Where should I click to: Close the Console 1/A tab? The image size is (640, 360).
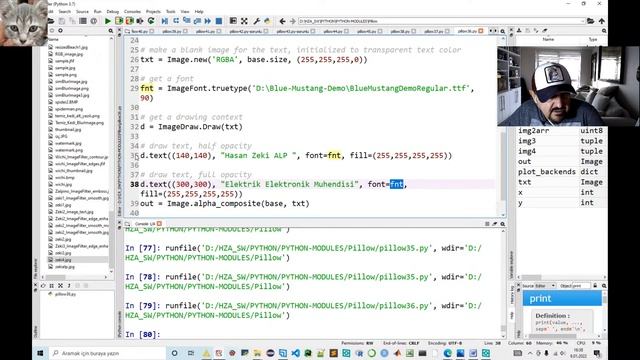click(x=159, y=224)
